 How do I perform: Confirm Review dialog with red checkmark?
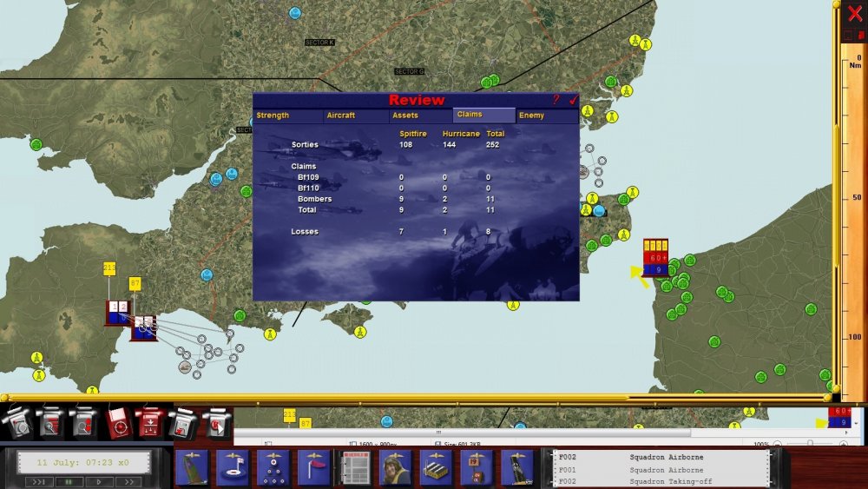click(x=573, y=100)
